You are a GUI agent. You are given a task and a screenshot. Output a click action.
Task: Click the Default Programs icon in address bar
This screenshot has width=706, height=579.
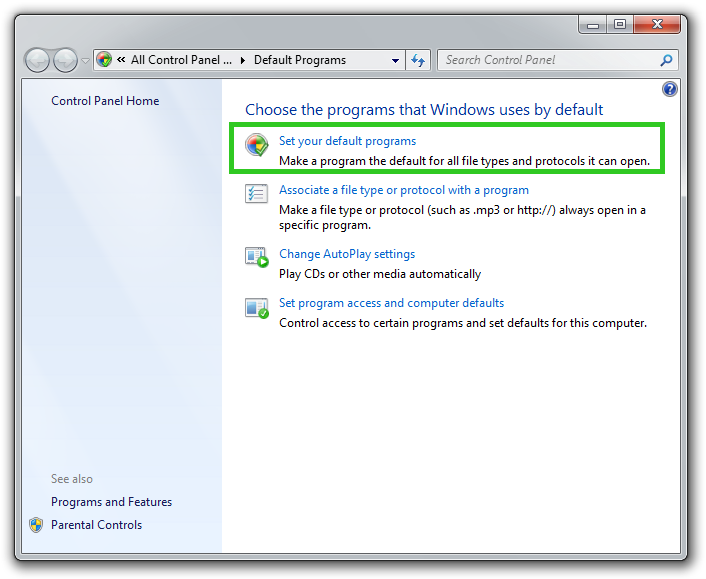point(104,60)
